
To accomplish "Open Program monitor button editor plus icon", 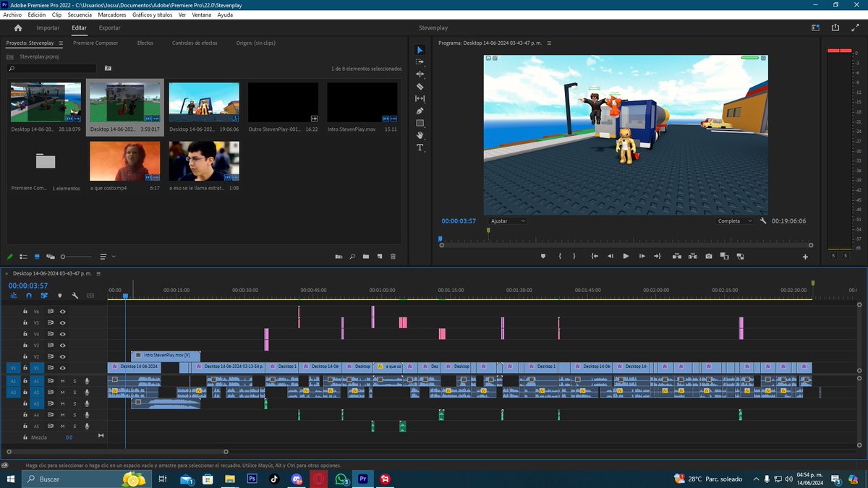I will pyautogui.click(x=805, y=257).
